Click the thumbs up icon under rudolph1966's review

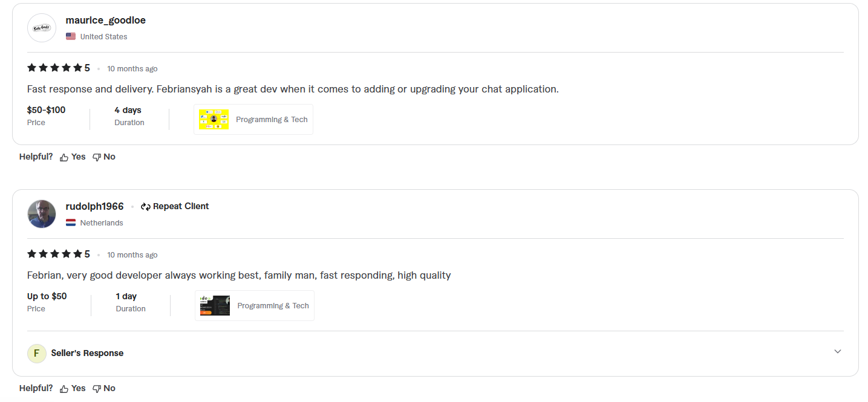64,388
